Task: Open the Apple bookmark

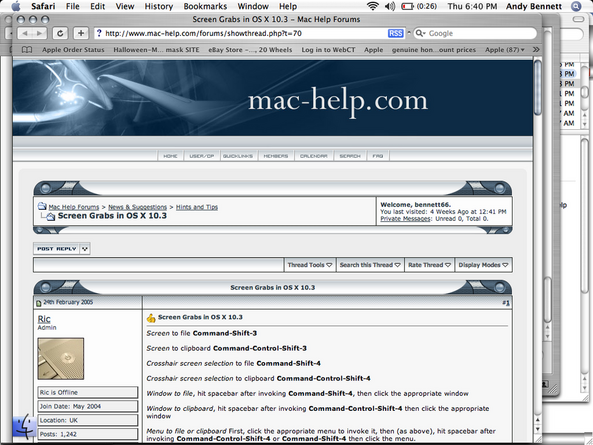Action: click(374, 50)
